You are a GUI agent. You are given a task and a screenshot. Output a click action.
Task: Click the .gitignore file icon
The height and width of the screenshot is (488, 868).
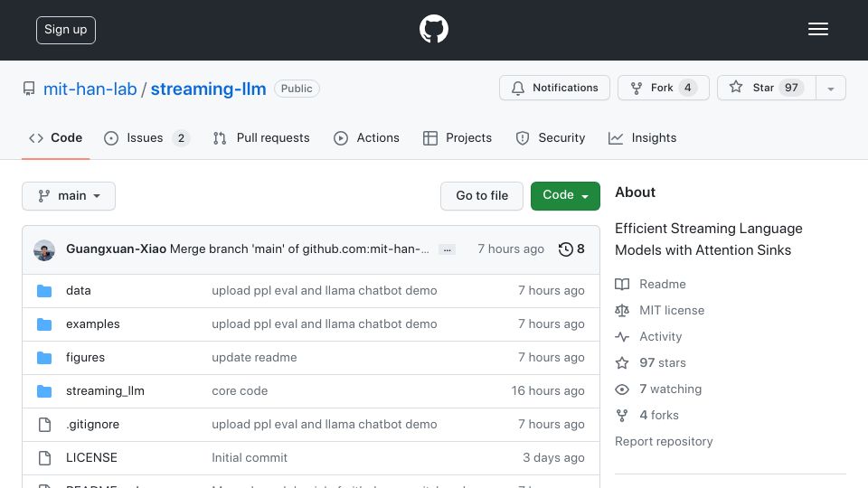pos(44,425)
